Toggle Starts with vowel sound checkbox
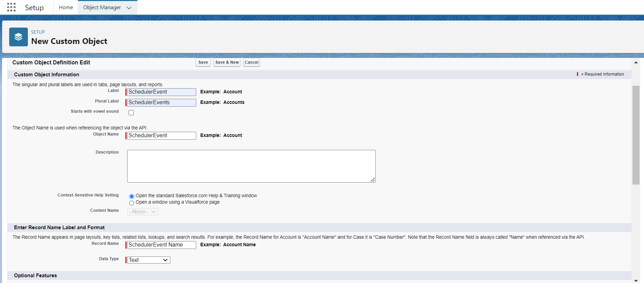Screen dimensions: 644x283 [131, 113]
